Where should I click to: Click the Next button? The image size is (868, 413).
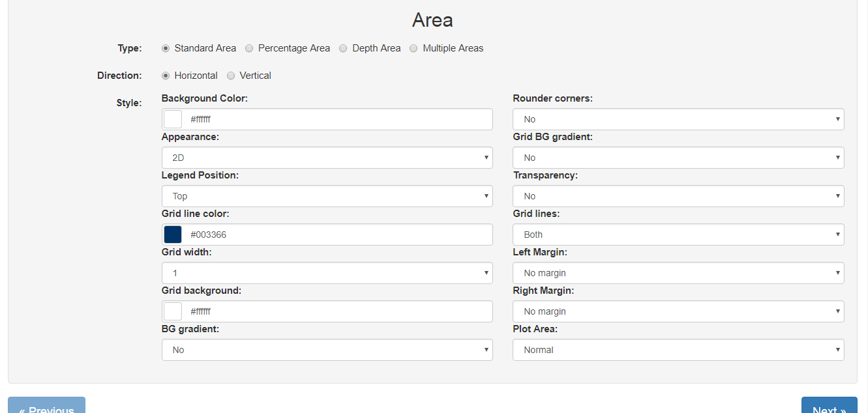coord(829,406)
